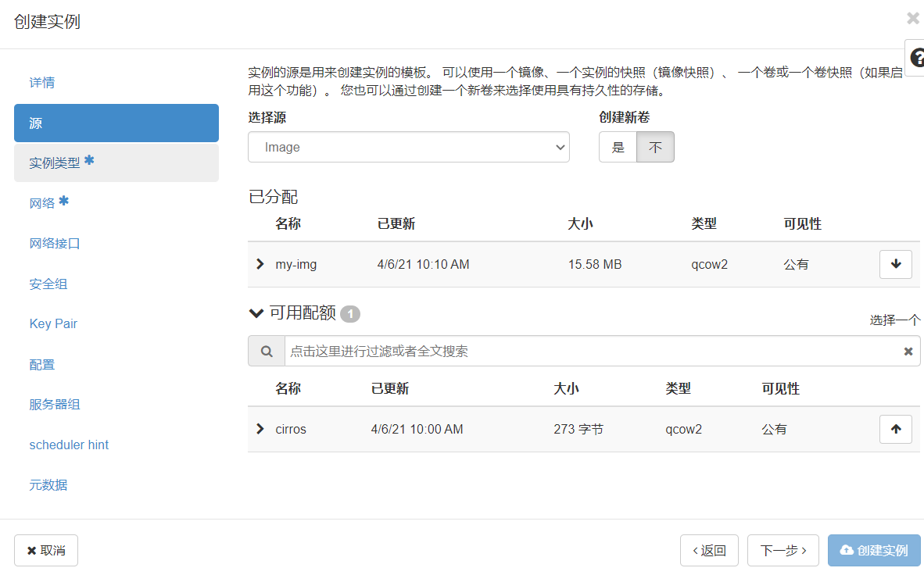Click the 创建实例 button
This screenshot has width=924, height=575.
tap(874, 550)
